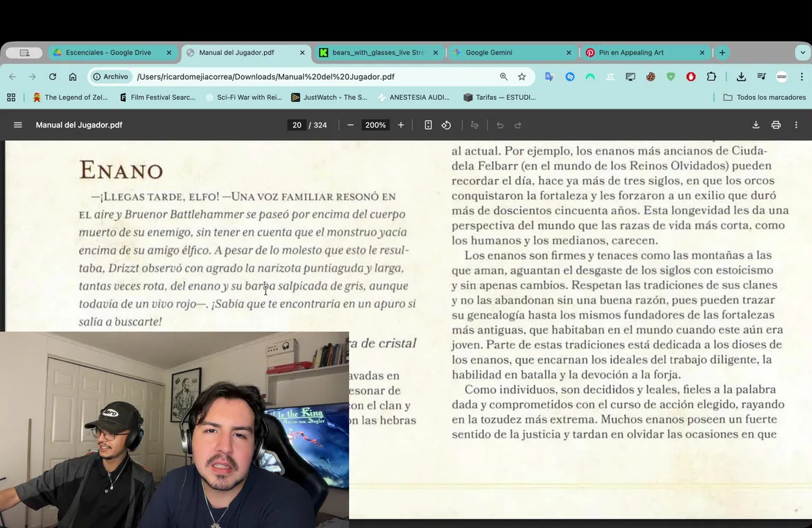The image size is (812, 528).
Task: Go back in browser history
Action: 12,76
